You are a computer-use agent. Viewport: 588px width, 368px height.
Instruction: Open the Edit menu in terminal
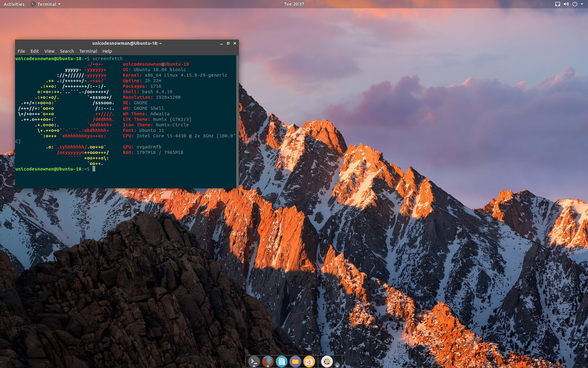tap(35, 51)
